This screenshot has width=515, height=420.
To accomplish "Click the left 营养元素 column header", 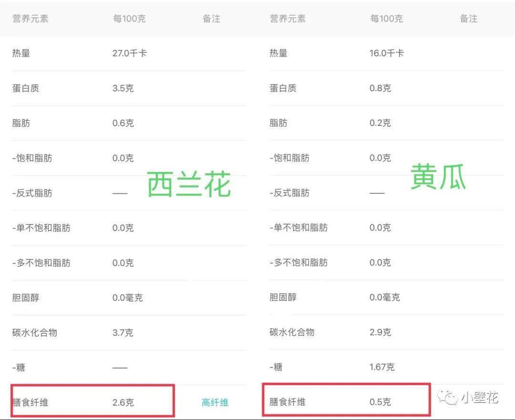I will (x=30, y=19).
